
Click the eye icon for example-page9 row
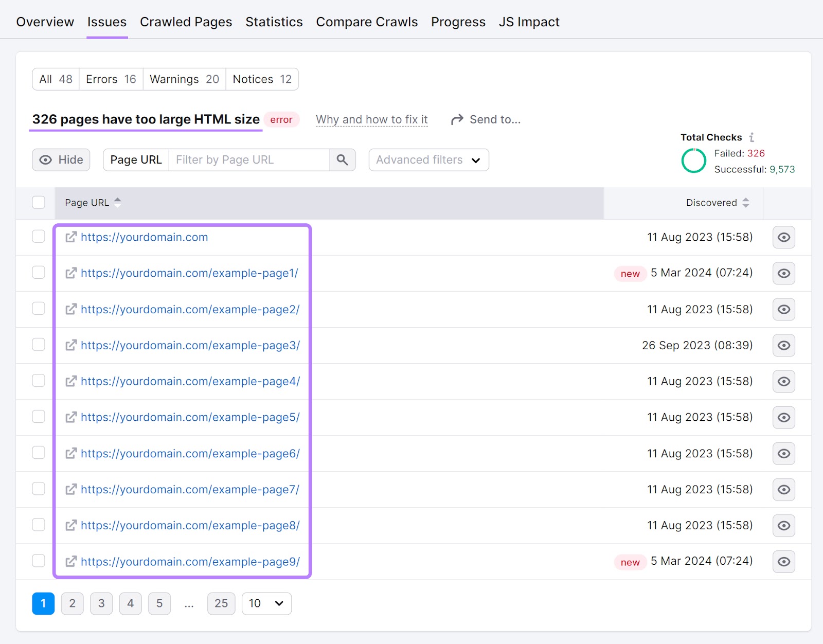(783, 562)
